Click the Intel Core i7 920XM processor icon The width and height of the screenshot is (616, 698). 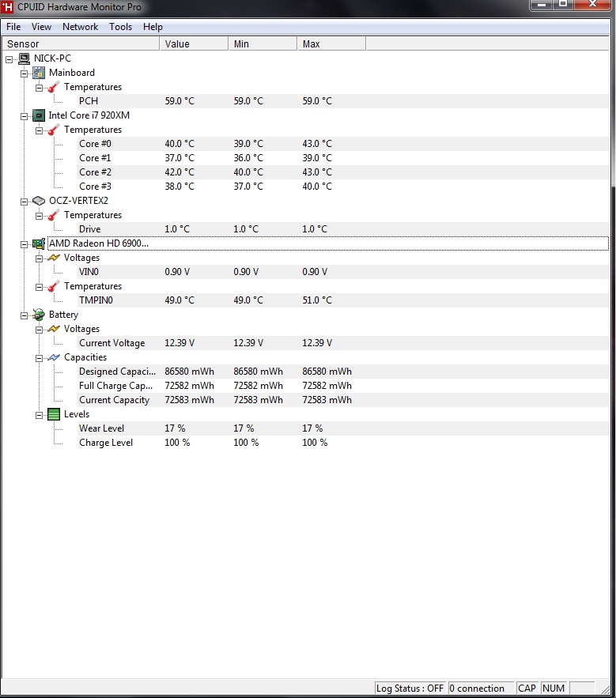(x=39, y=115)
